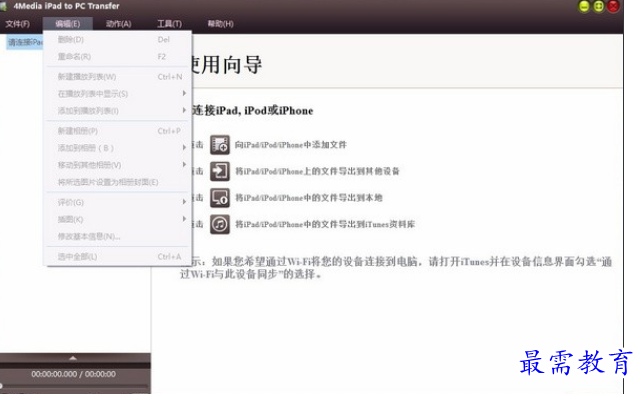Click the export files to other device icon
Screen dimensions: 641x394
point(220,171)
